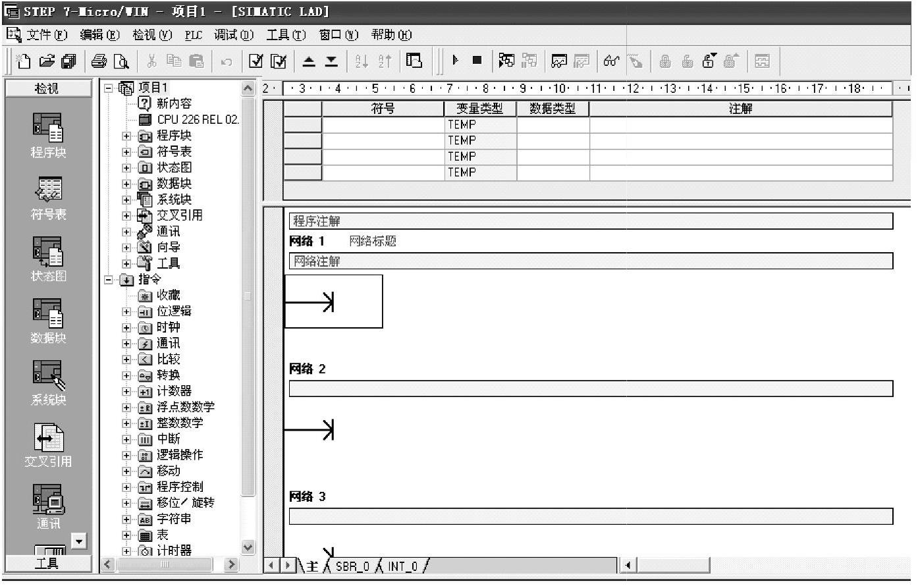The height and width of the screenshot is (588, 918).
Task: Click the Run (play) toolbar icon
Action: [455, 61]
